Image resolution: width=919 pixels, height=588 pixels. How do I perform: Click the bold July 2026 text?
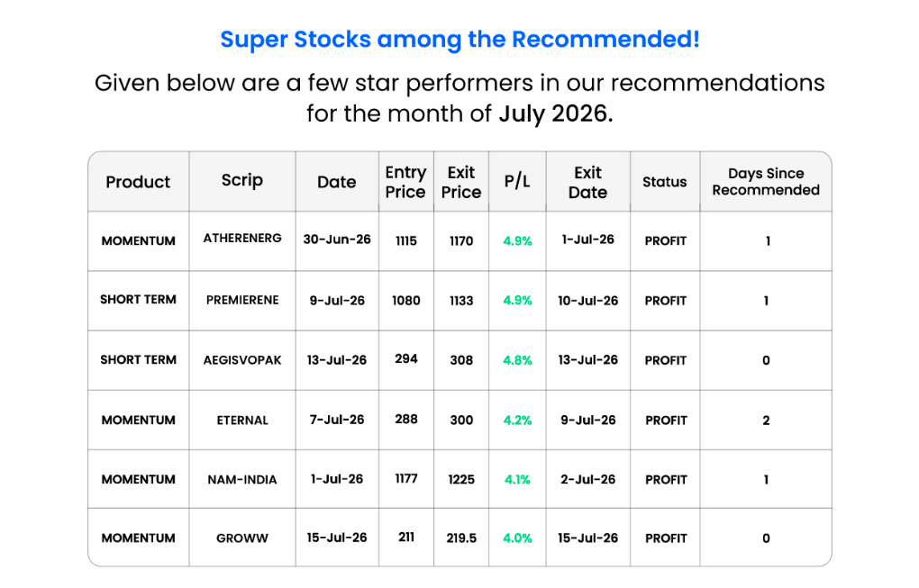[x=556, y=113]
